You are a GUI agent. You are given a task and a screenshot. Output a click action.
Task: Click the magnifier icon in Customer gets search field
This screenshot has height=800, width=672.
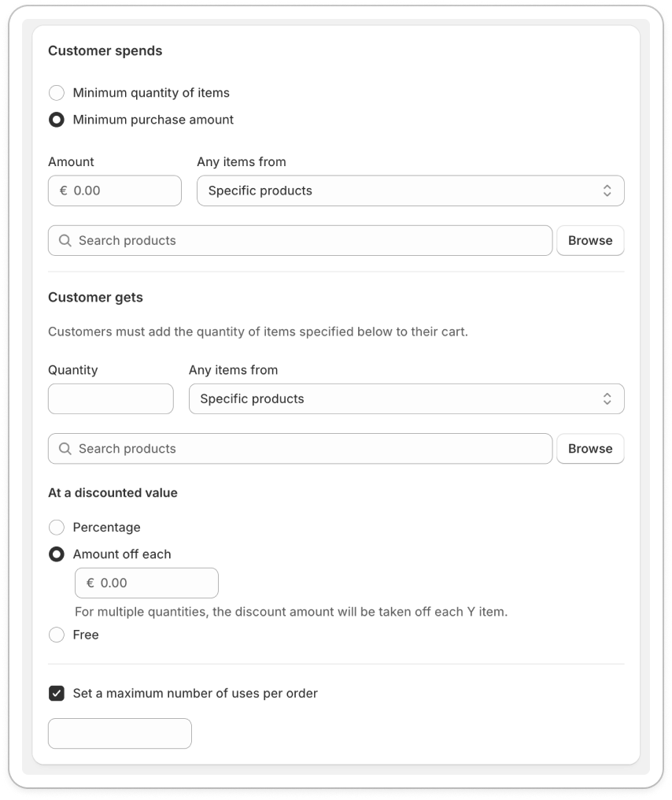pyautogui.click(x=65, y=448)
